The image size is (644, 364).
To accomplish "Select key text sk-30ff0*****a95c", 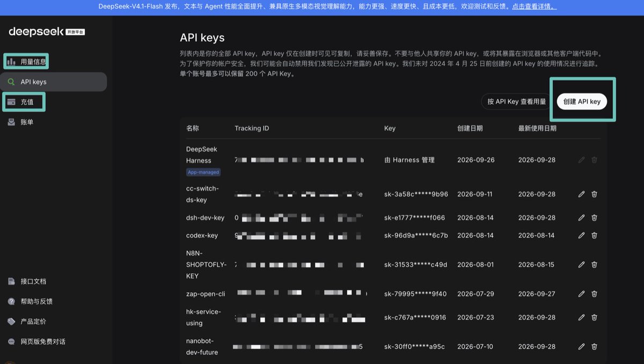I will 415,347.
